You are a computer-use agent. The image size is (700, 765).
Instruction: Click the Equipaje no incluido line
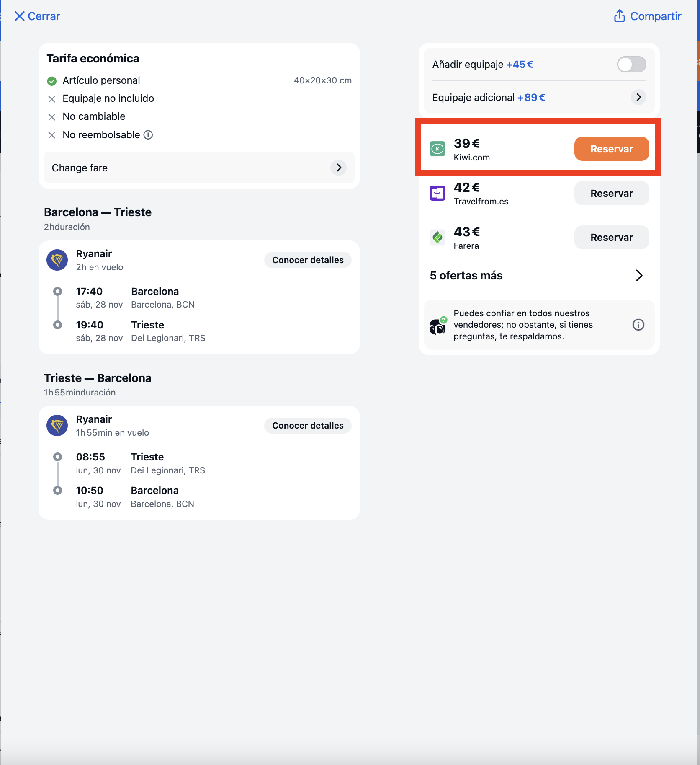click(108, 98)
